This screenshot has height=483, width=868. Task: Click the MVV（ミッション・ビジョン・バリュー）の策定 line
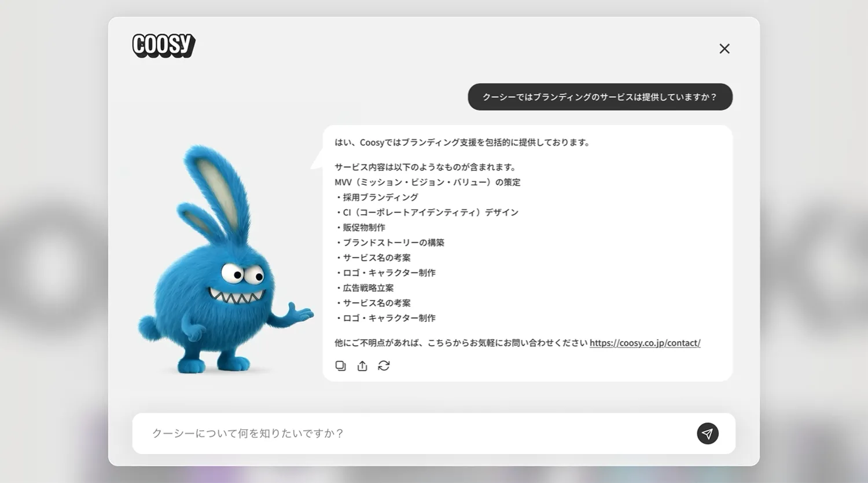coord(428,182)
